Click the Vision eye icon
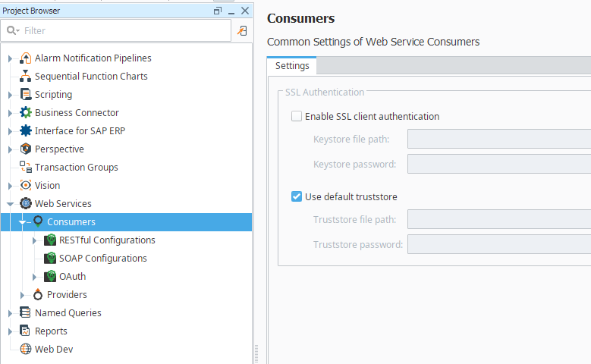This screenshot has height=364, width=591. tap(26, 186)
